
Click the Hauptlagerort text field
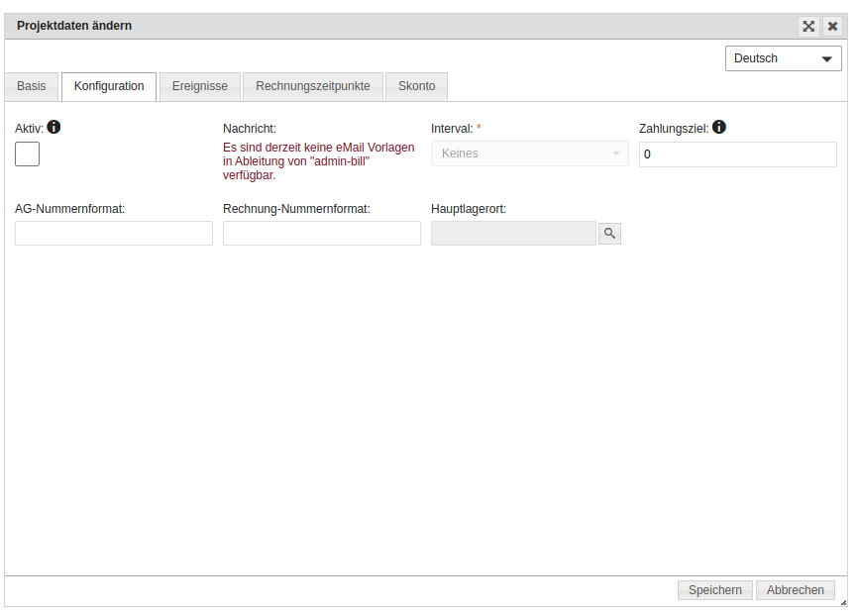(513, 233)
